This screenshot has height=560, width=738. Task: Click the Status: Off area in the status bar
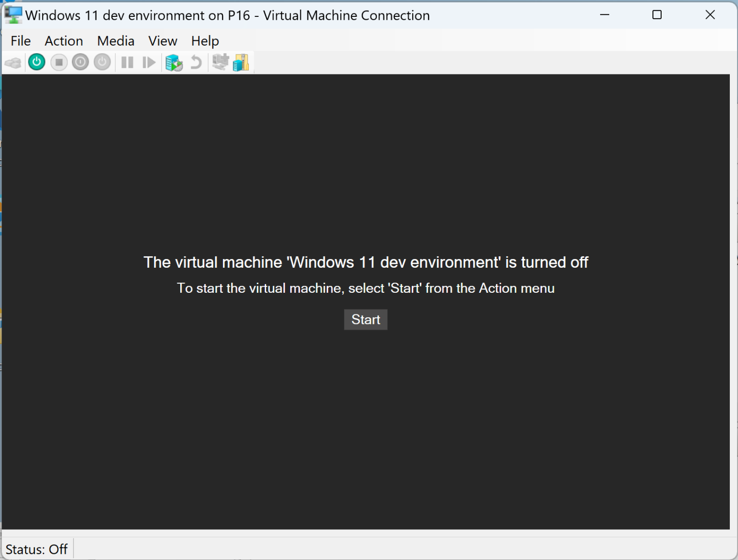click(37, 548)
